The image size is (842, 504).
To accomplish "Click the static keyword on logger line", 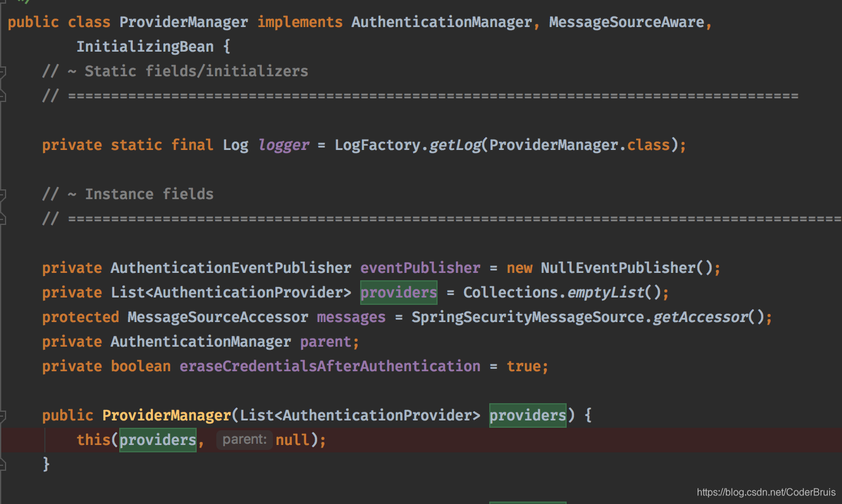I will point(136,145).
